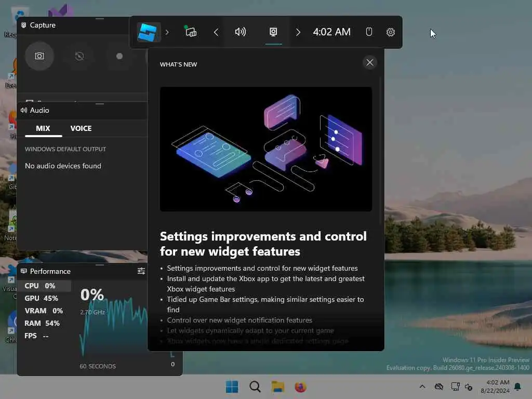Open Game Bar settings gear
The height and width of the screenshot is (399, 532).
pyautogui.click(x=390, y=32)
